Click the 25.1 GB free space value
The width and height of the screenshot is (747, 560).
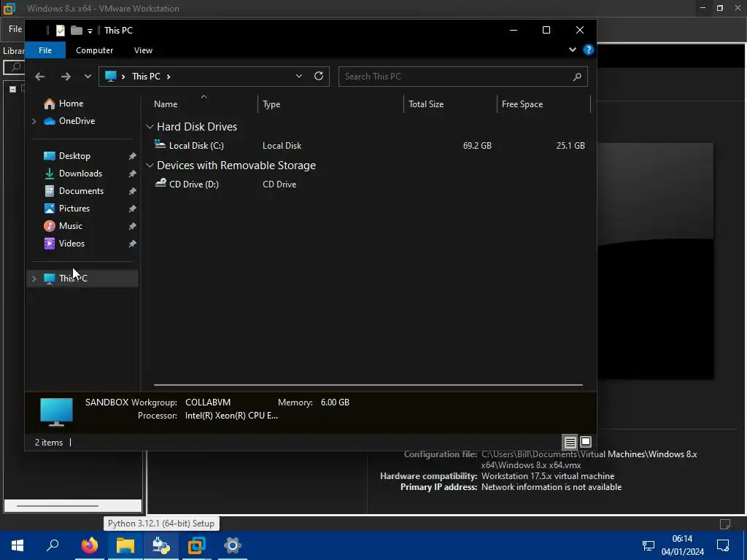pyautogui.click(x=570, y=146)
